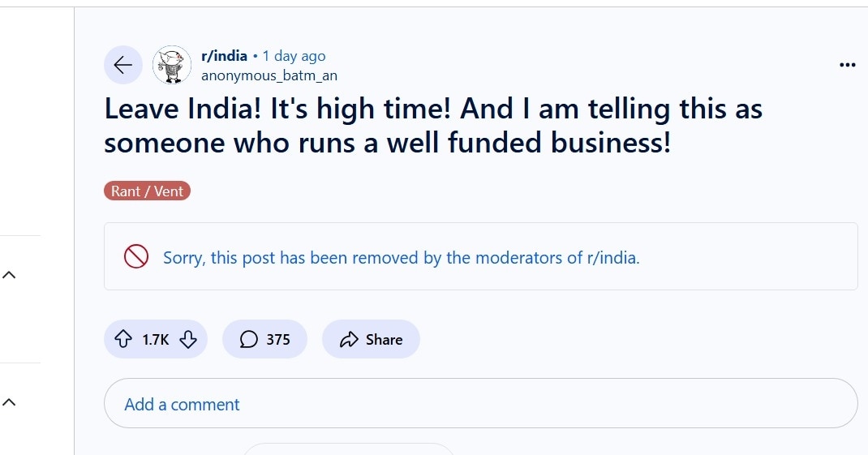Click the 1 day ago timestamp
Image resolution: width=868 pixels, height=455 pixels.
click(294, 56)
